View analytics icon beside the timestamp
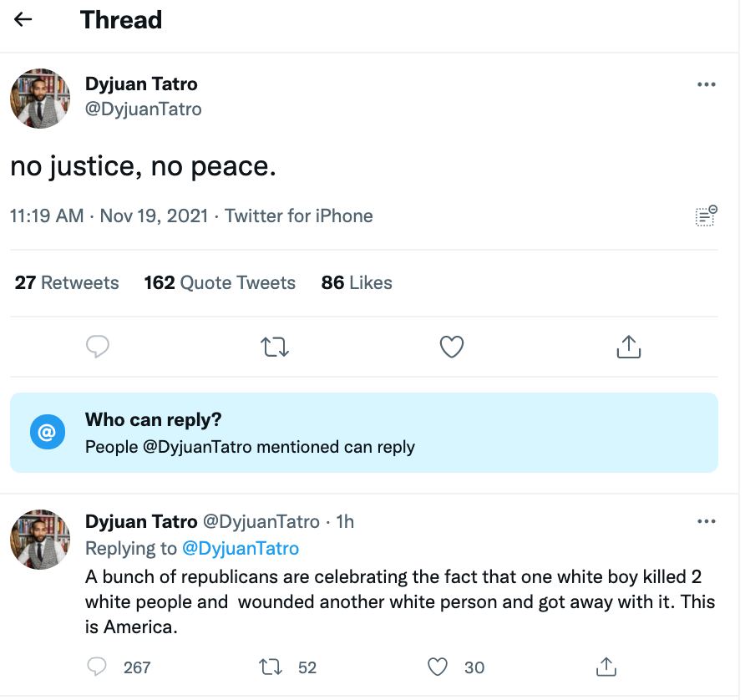 [x=706, y=216]
